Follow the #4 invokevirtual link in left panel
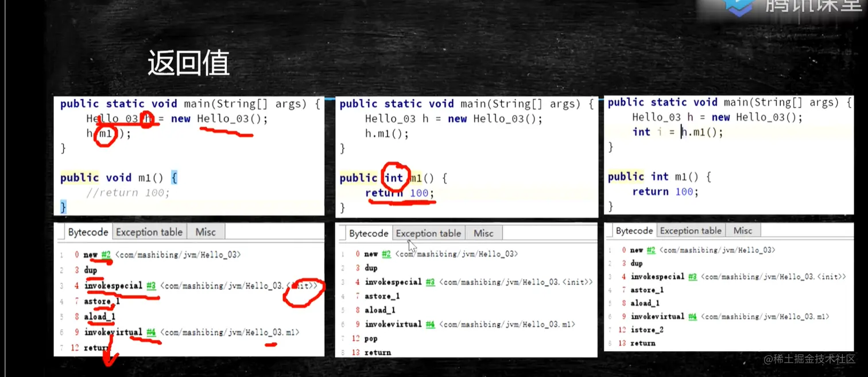This screenshot has width=868, height=377. tap(151, 332)
